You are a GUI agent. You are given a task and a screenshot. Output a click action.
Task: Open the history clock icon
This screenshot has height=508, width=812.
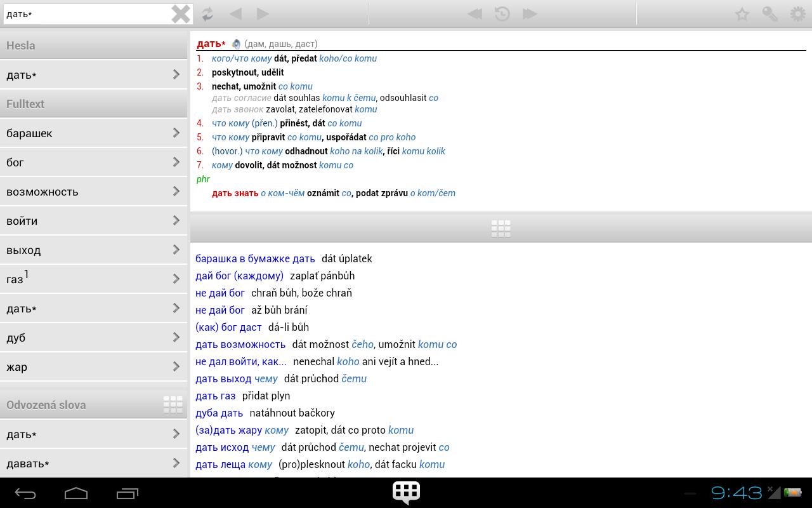coord(502,13)
